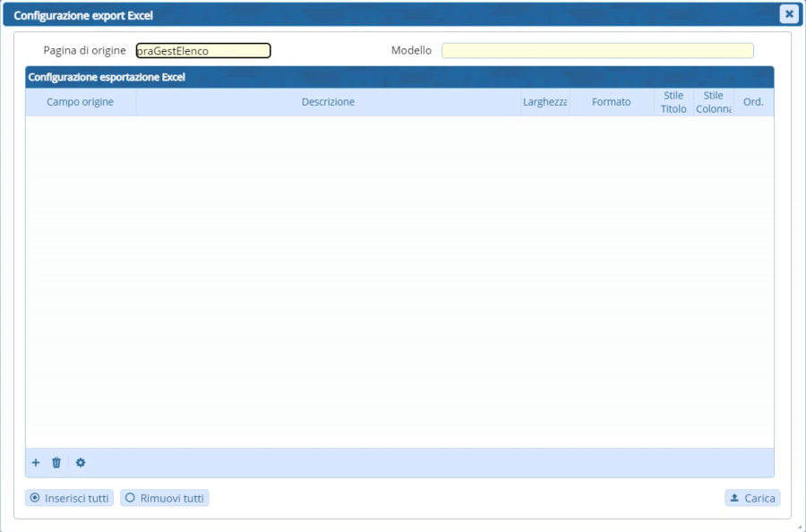Focus the Pagina di origine field

pyautogui.click(x=203, y=51)
